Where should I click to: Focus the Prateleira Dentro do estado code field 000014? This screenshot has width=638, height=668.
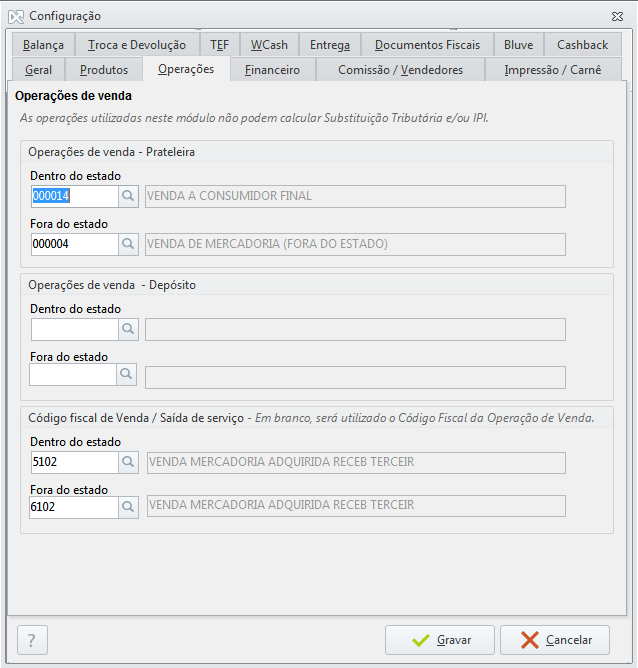pos(74,196)
